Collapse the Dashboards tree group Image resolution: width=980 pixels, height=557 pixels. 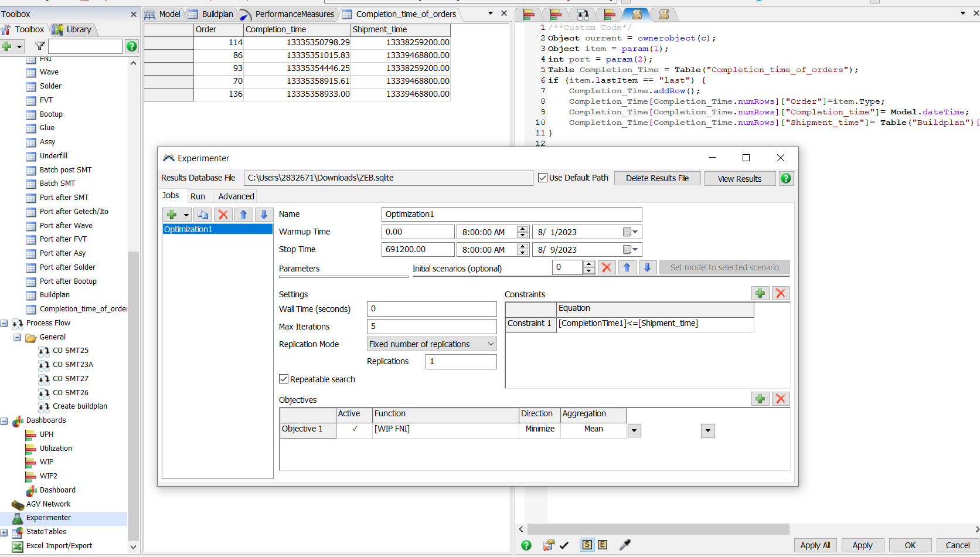pos(4,421)
